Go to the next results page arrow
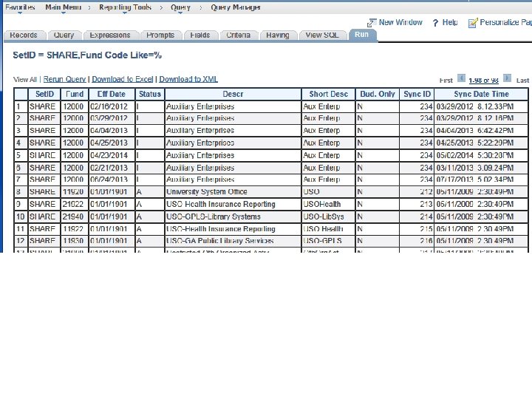This screenshot has width=532, height=399. (x=507, y=78)
